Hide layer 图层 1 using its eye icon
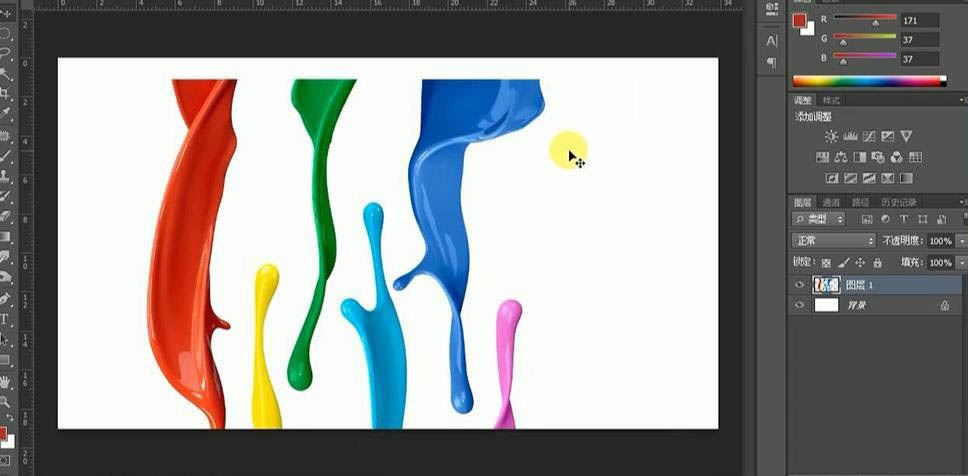 799,285
